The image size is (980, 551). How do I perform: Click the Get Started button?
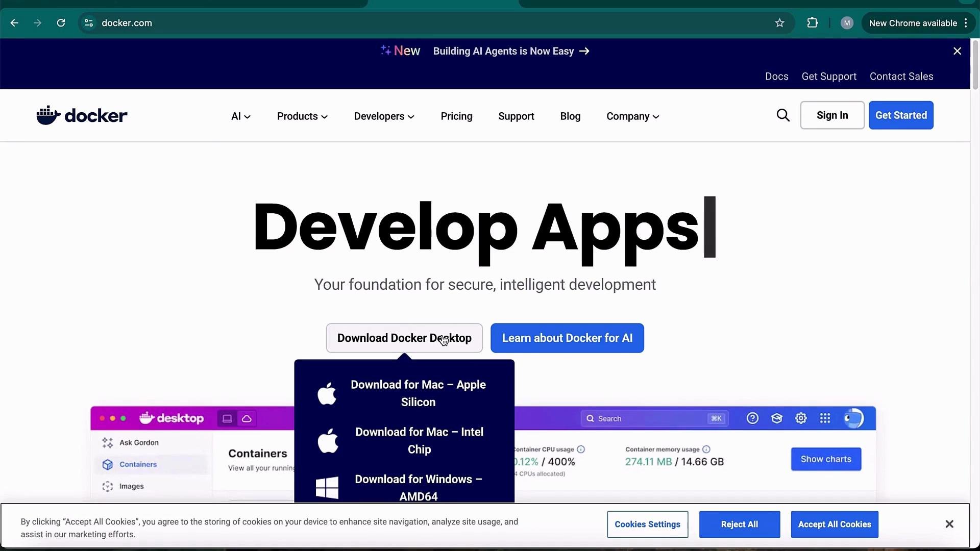point(901,115)
